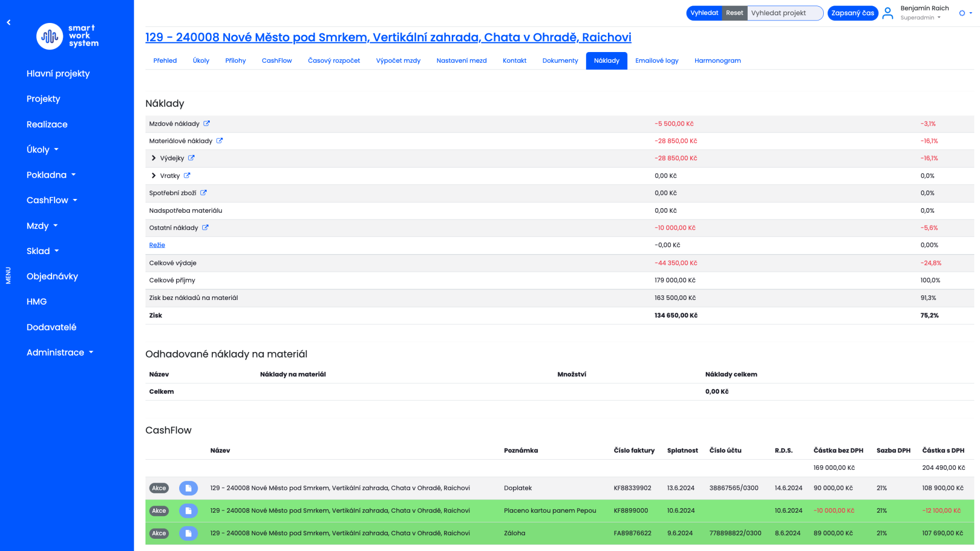Click the user profile icon in header
980x551 pixels.
[x=888, y=13]
